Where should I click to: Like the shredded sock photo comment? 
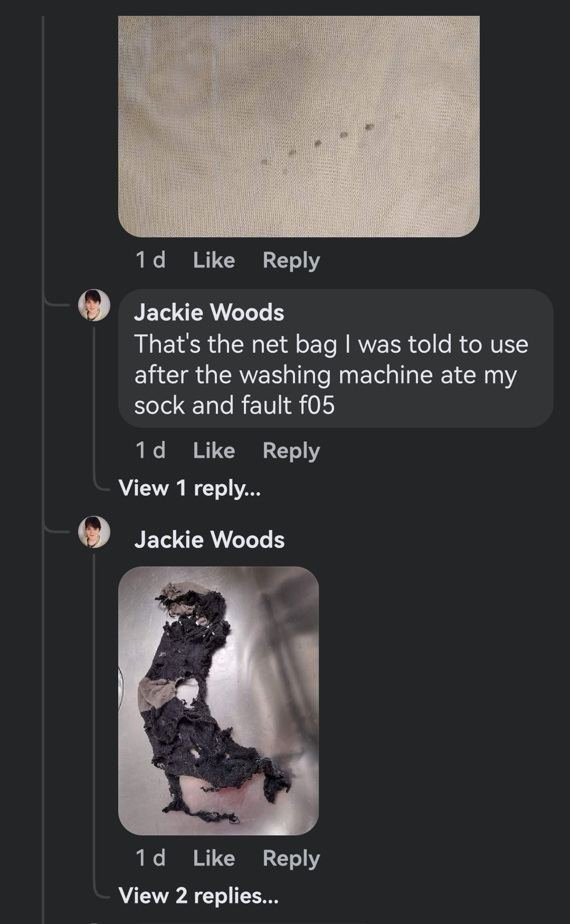214,858
